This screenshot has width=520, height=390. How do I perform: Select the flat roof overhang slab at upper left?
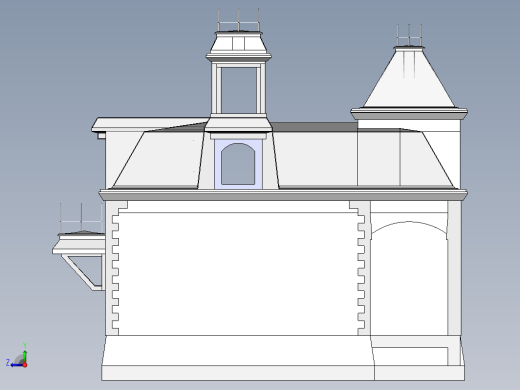coord(150,124)
